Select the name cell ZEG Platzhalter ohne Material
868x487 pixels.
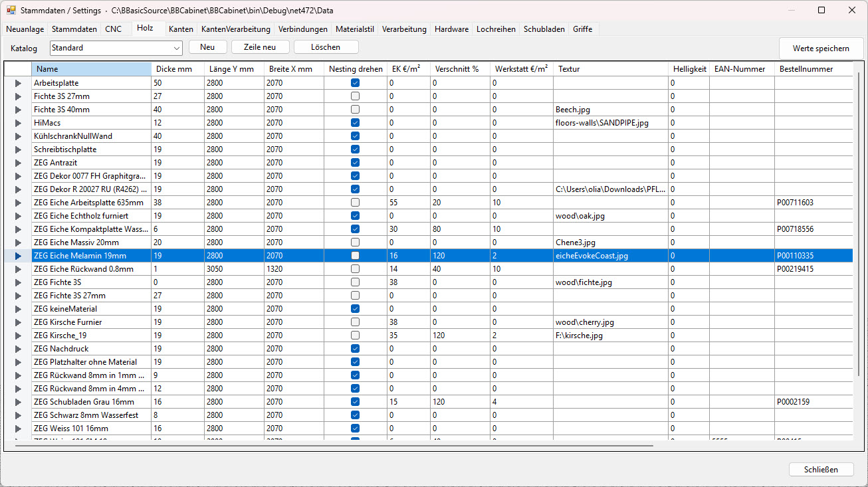click(92, 362)
